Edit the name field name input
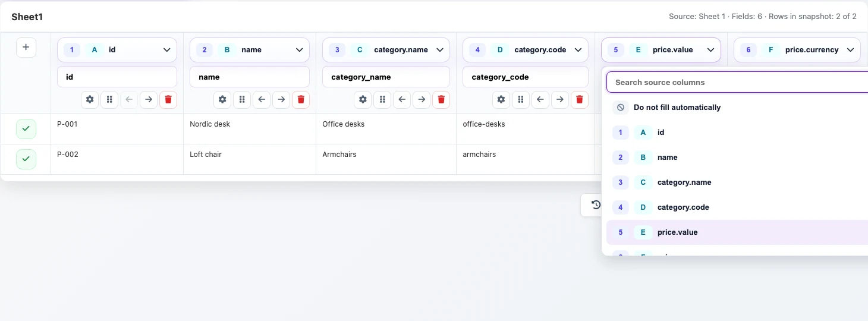Screen dimensions: 868x321 (x=250, y=77)
